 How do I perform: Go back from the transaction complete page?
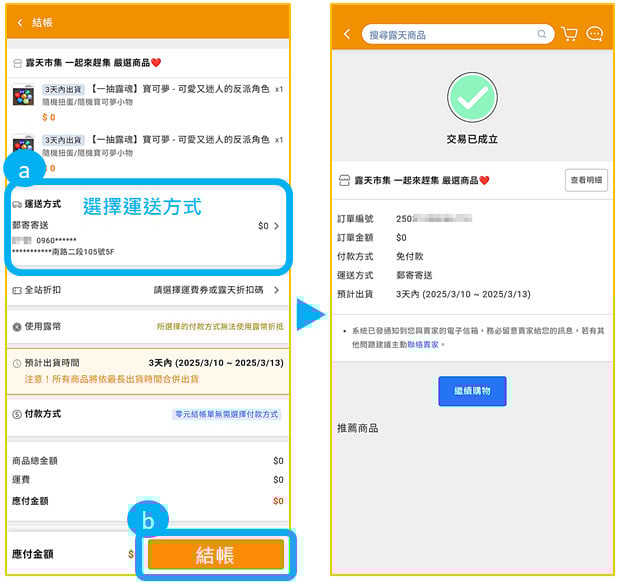pyautogui.click(x=347, y=34)
